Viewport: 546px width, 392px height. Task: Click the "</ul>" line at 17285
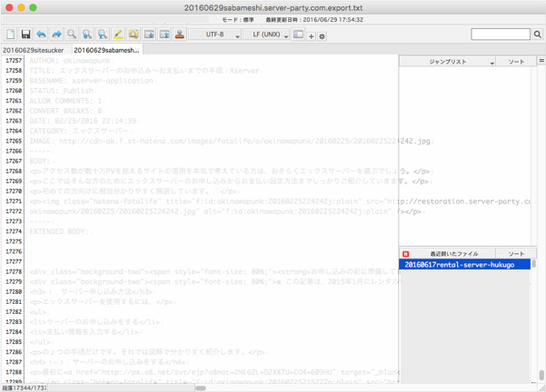pyautogui.click(x=40, y=342)
